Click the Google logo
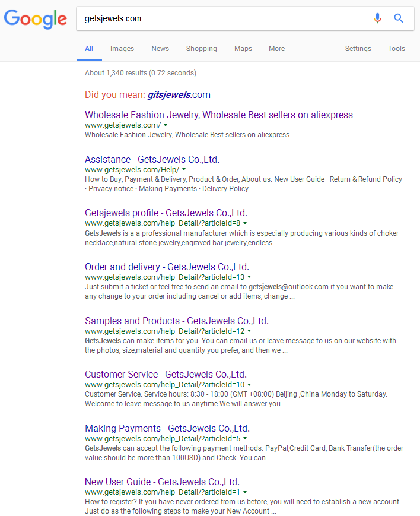Viewport: 420px width, 516px height. 36,19
